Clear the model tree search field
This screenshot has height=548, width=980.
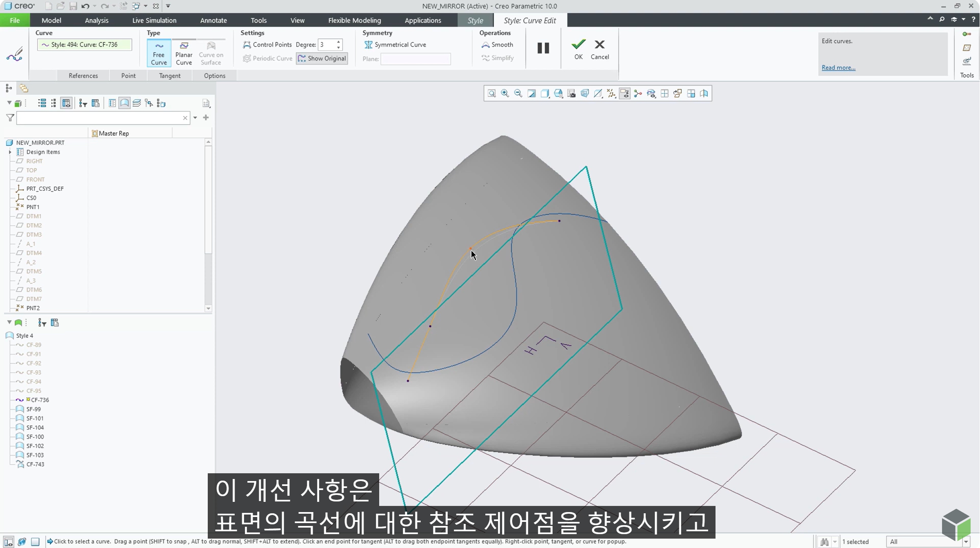(185, 118)
